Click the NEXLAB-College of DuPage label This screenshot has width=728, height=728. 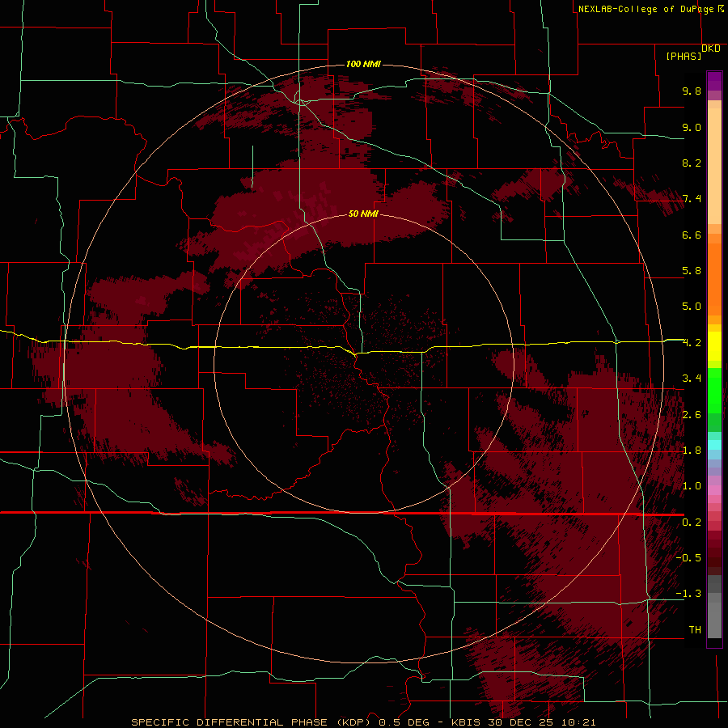pos(645,9)
